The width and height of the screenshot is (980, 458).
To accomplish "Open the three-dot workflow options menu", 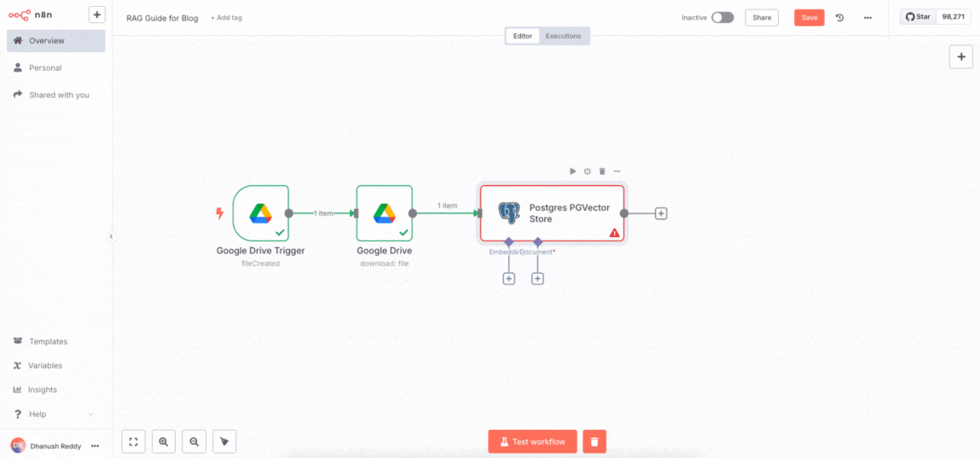I will click(867, 18).
